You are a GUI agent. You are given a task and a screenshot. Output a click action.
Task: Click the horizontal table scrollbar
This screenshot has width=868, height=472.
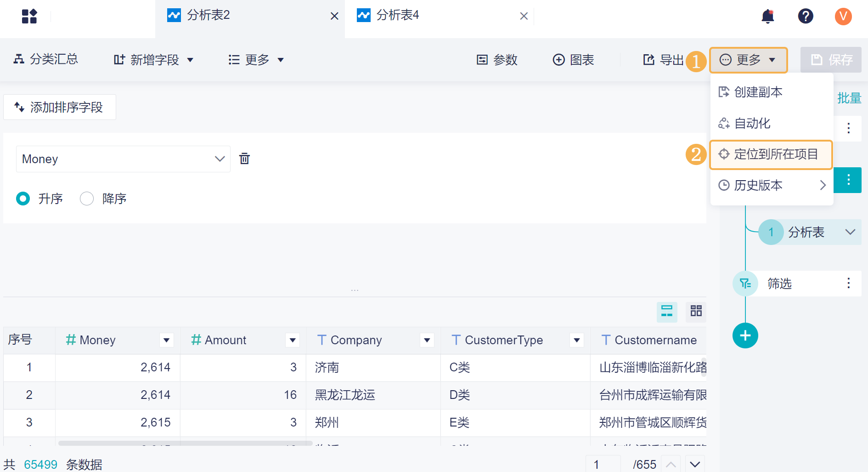click(186, 443)
